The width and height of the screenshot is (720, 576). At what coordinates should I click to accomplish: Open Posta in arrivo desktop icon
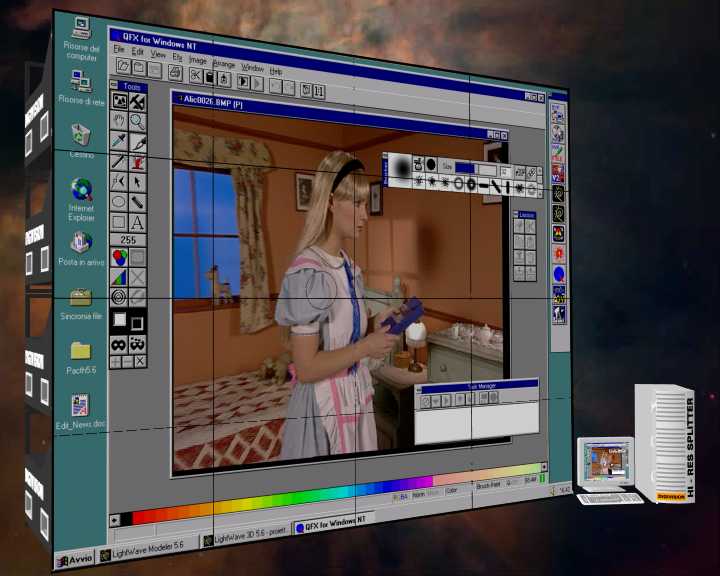click(x=81, y=248)
